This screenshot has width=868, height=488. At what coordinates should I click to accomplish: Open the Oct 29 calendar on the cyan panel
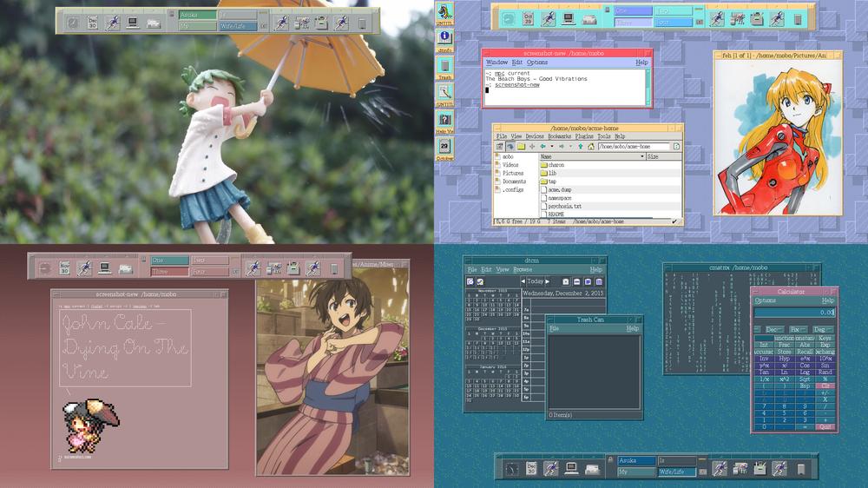point(528,19)
